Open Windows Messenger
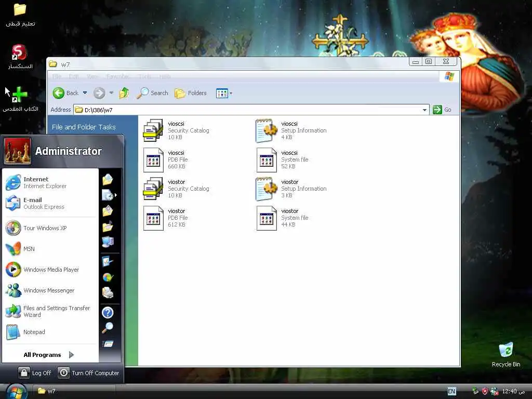The height and width of the screenshot is (399, 532). [x=50, y=290]
